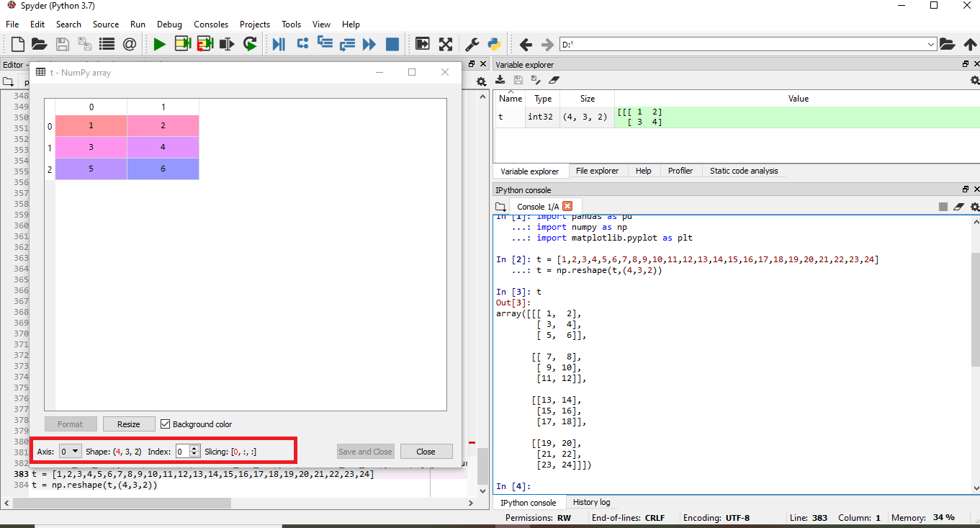Create a new file with the toolbar icon

click(17, 45)
